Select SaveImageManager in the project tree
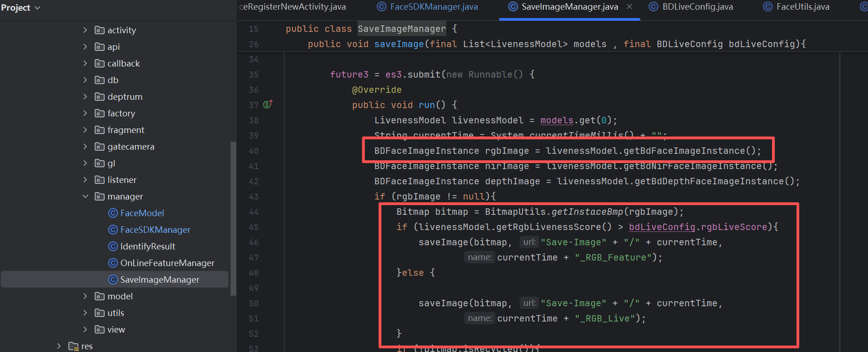868x352 pixels. click(159, 279)
